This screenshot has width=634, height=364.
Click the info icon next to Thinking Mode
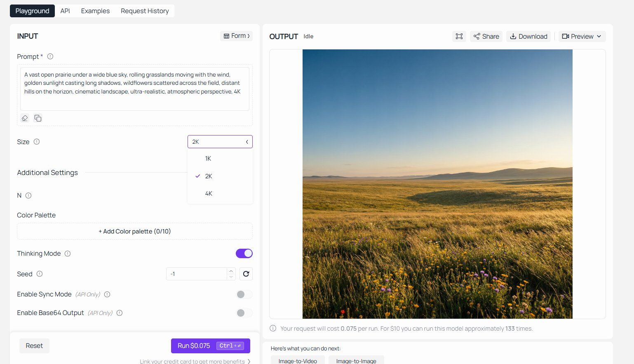68,254
